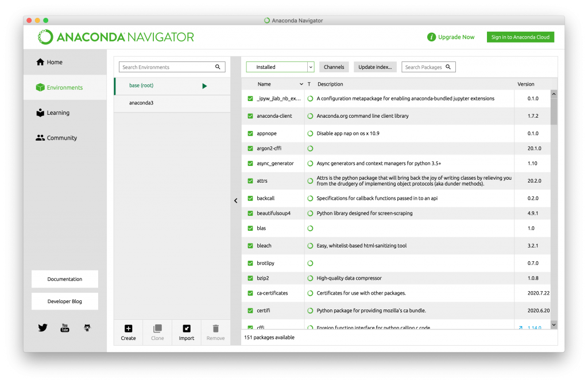Click the Update index... button
The width and height of the screenshot is (588, 383).
click(375, 67)
